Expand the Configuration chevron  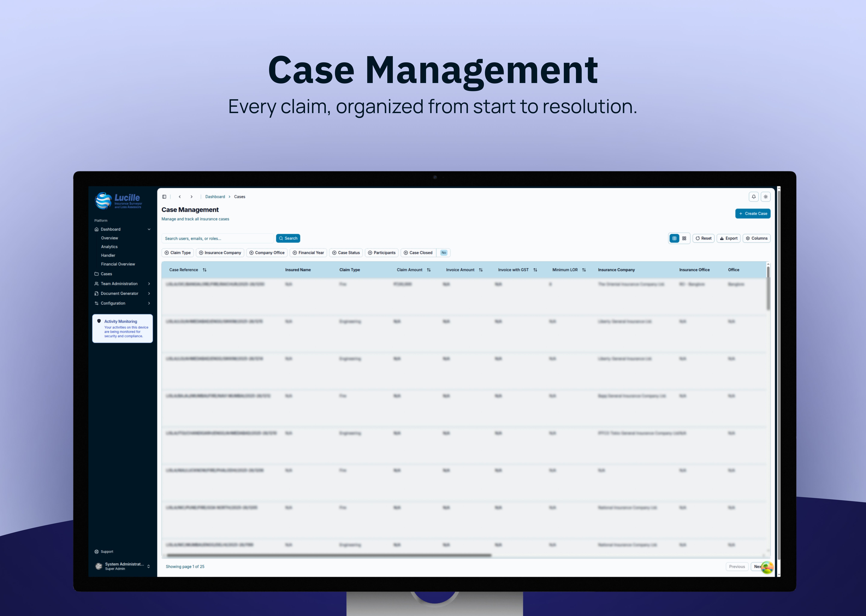[x=149, y=303]
